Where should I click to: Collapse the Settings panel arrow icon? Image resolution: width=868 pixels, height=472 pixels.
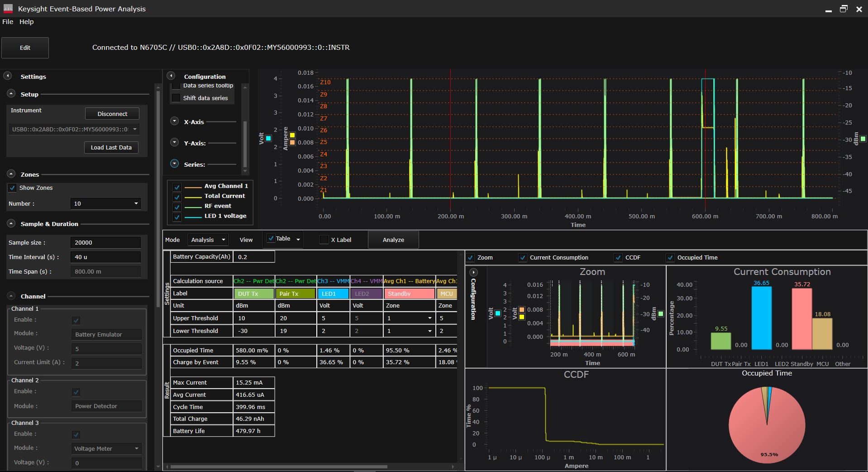(x=8, y=76)
